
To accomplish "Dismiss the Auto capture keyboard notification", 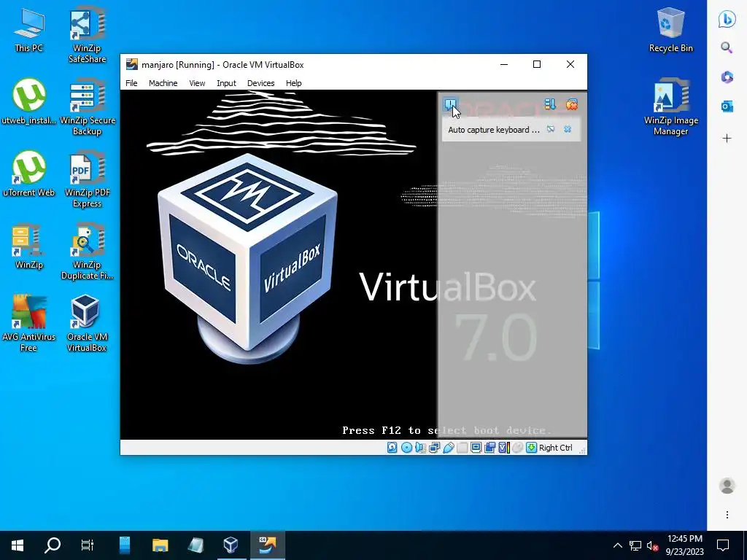I will pos(568,129).
